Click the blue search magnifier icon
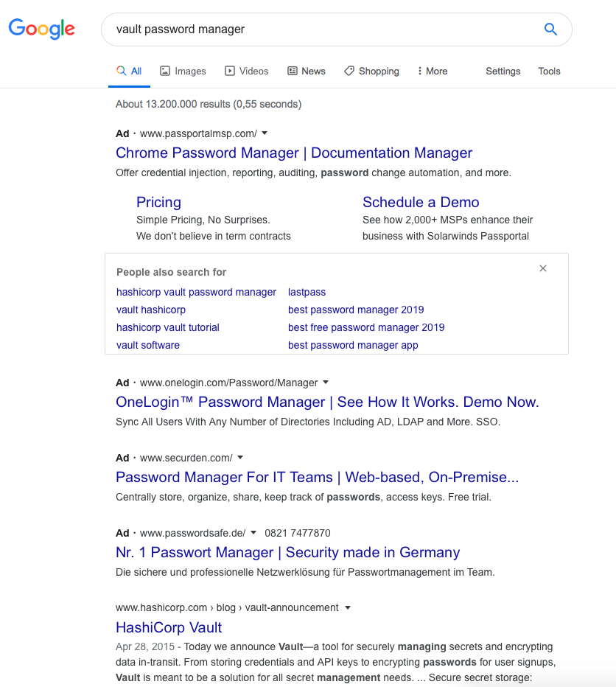Image resolution: width=616 pixels, height=687 pixels. 550,29
